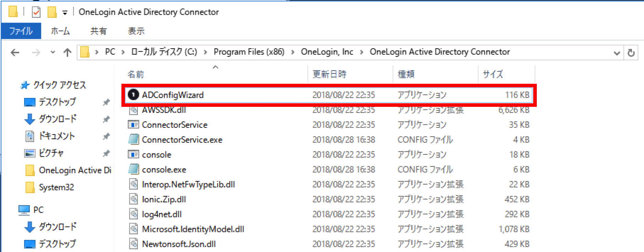Go up one folder level
The width and height of the screenshot is (644, 252).
click(x=67, y=53)
